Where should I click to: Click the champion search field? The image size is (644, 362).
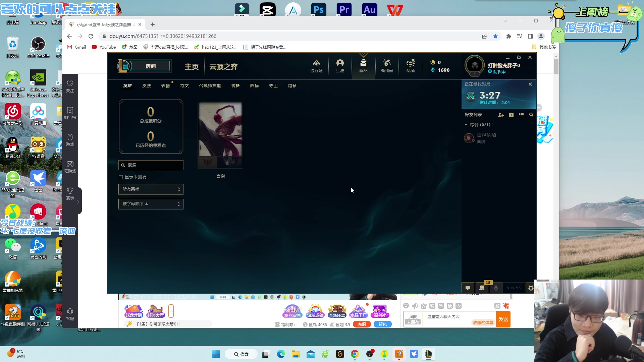click(x=151, y=165)
